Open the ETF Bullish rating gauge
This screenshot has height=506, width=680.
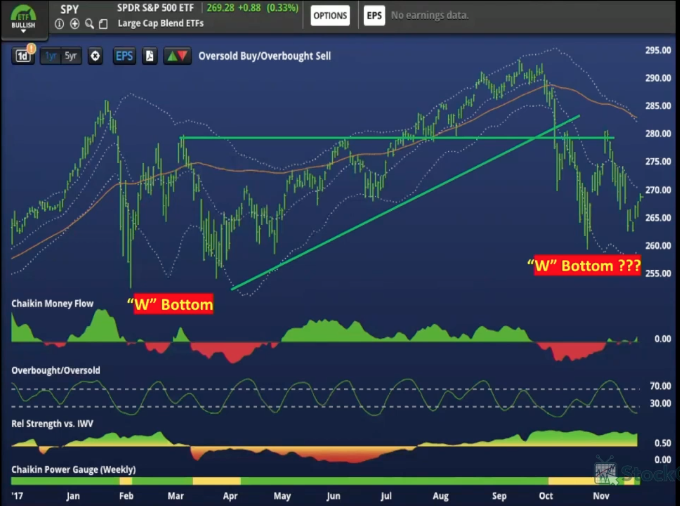pyautogui.click(x=23, y=20)
